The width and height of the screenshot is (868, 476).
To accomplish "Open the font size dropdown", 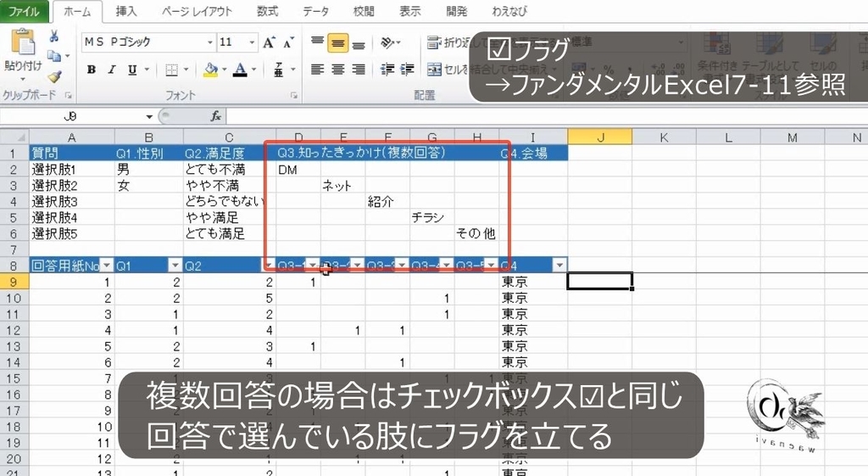I will 252,42.
